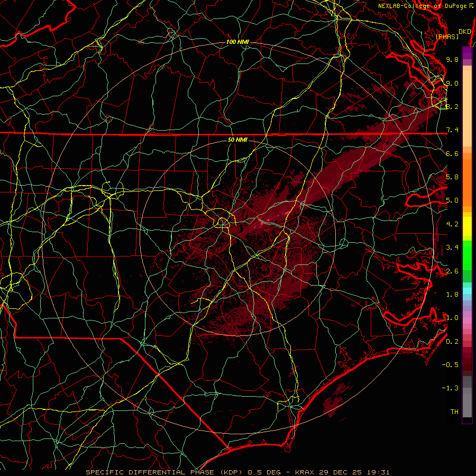Click the 50 NMI range ring label
Screen dimensions: 476x476
point(237,140)
